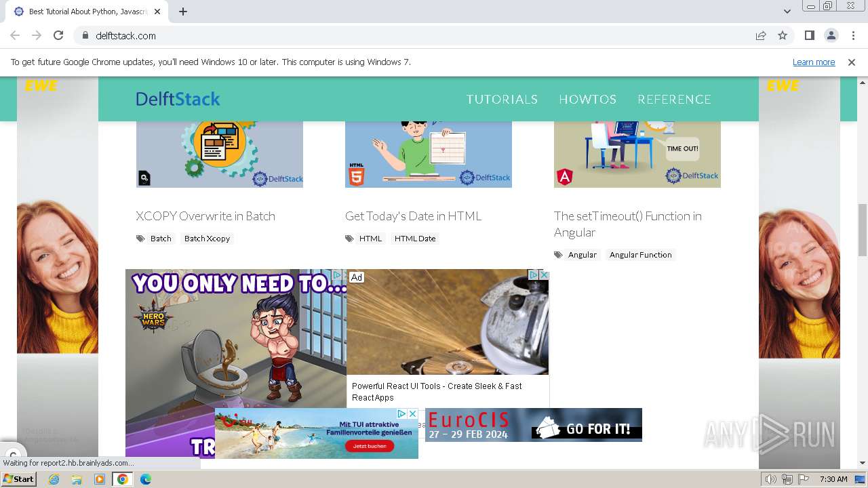The image size is (868, 488).
Task: Open Get Today's Date in HTML thumbnail
Action: pos(429,155)
